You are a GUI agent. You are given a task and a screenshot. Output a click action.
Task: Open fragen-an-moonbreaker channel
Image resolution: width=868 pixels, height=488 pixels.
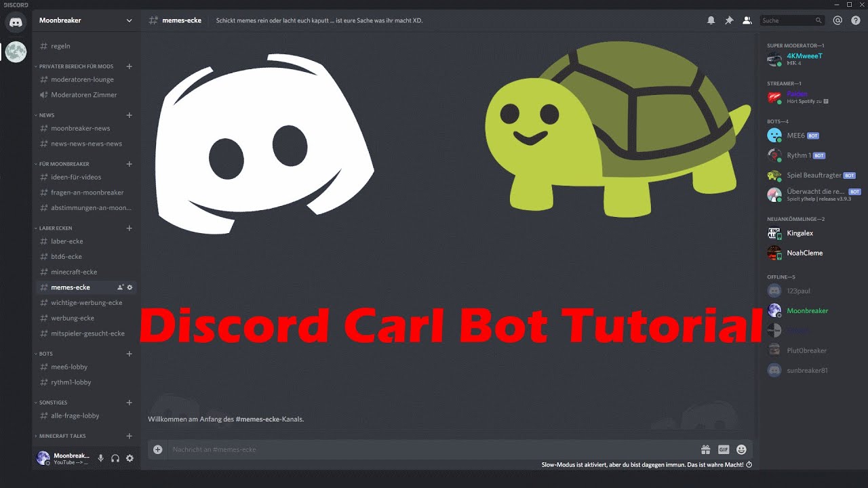(86, 192)
